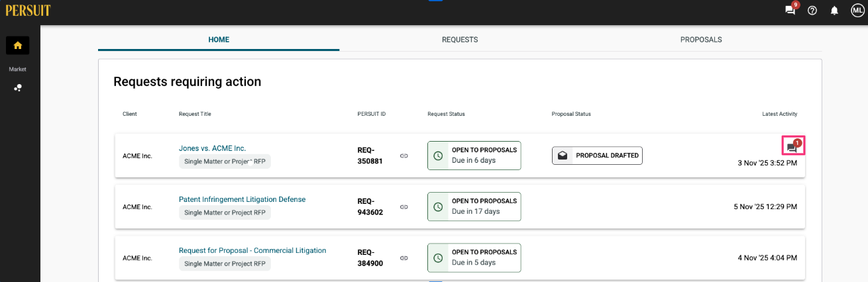Click the Market label in sidebar
Viewport: 868px width, 282px height.
click(x=17, y=70)
